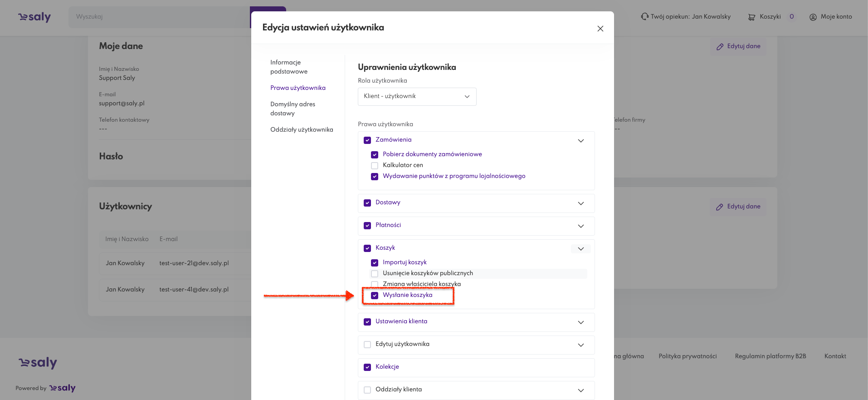Collapse the Koszyk permissions section
Screen dimensions: 868x400
(580, 249)
